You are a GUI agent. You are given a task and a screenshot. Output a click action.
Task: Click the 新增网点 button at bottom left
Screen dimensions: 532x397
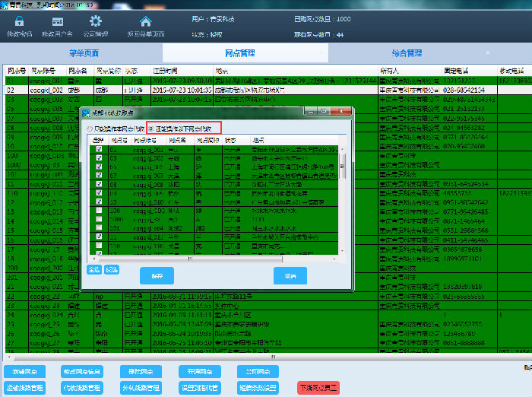click(24, 372)
